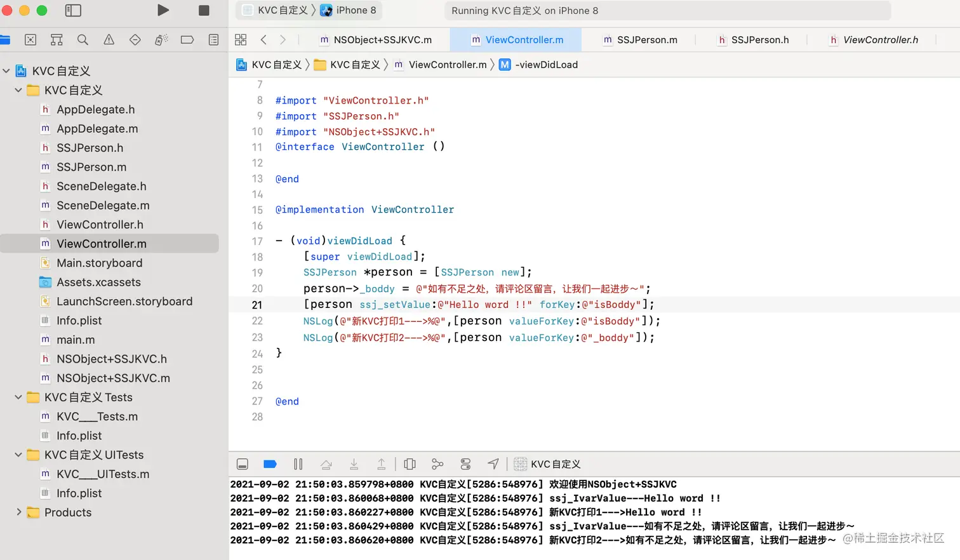Open the breakpoint navigator icon
The height and width of the screenshot is (560, 960).
187,39
